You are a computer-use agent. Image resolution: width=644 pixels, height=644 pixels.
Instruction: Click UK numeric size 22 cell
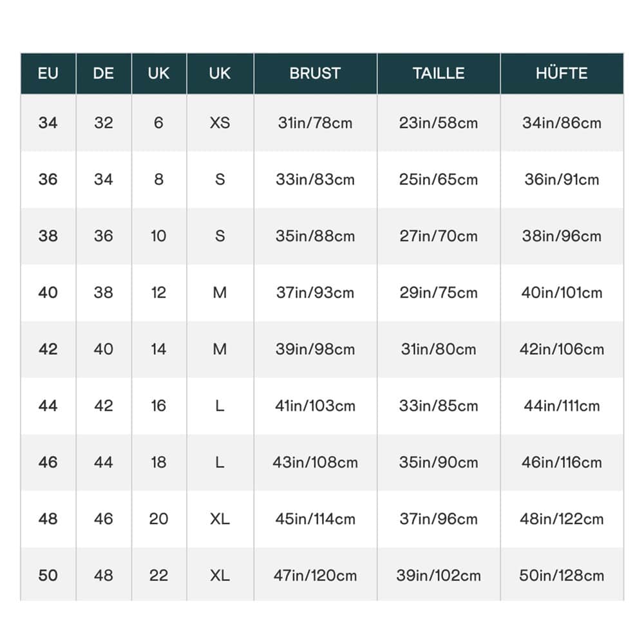point(159,575)
